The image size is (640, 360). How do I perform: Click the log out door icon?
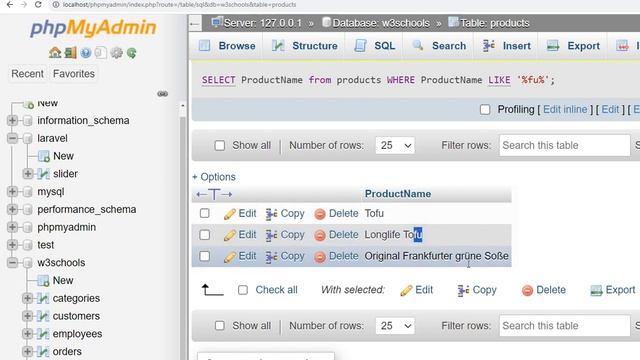pos(70,53)
